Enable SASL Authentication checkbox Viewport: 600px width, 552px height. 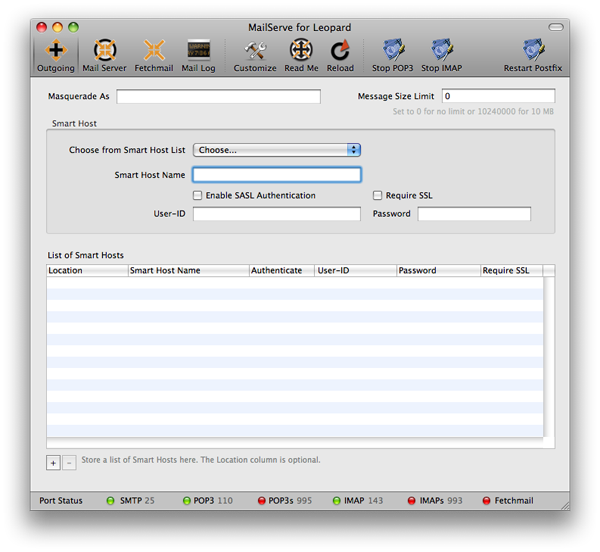[x=198, y=196]
